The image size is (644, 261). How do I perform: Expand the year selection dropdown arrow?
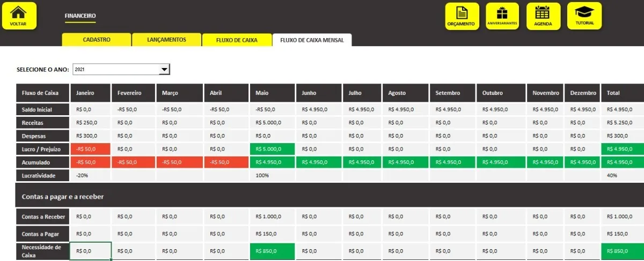(164, 70)
